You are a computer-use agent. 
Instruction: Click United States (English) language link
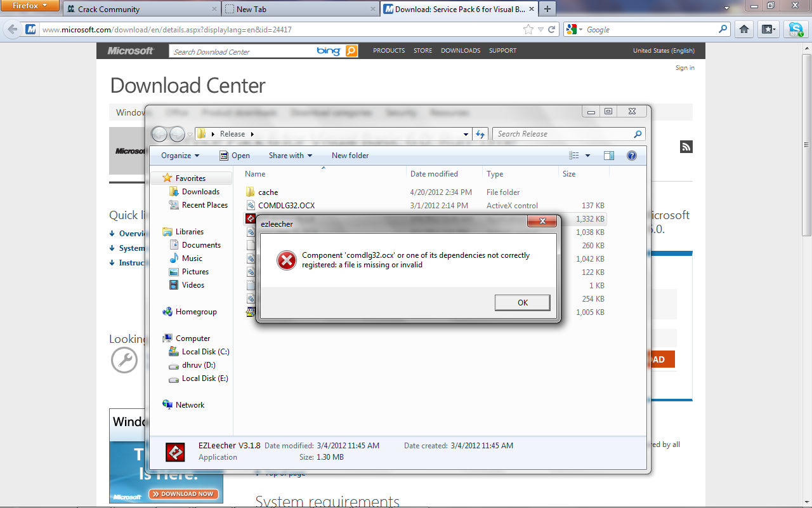[x=664, y=51]
